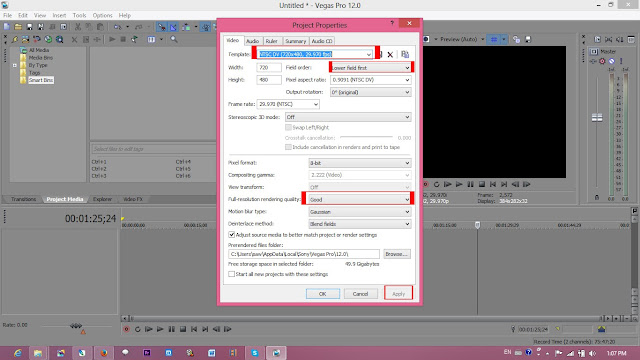
Task: Click Import Media icon in Project Media toolbar
Action: coord(26,40)
